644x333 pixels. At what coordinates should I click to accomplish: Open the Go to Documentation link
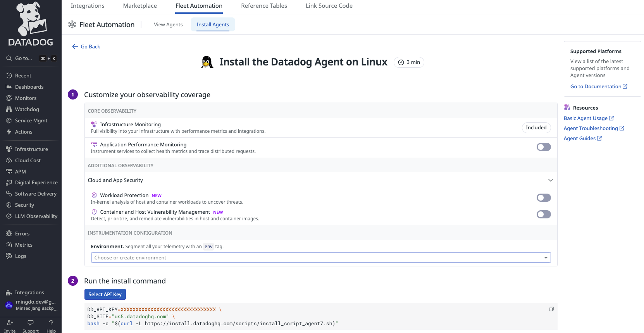tap(599, 86)
